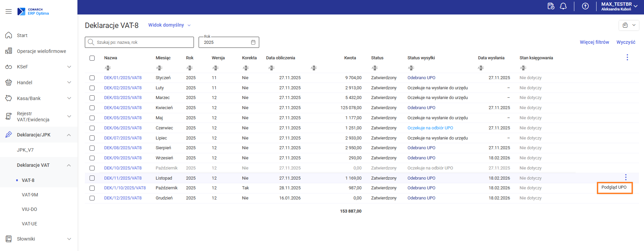This screenshot has width=644, height=251.
Task: Open the help question mark icon
Action: (585, 6)
